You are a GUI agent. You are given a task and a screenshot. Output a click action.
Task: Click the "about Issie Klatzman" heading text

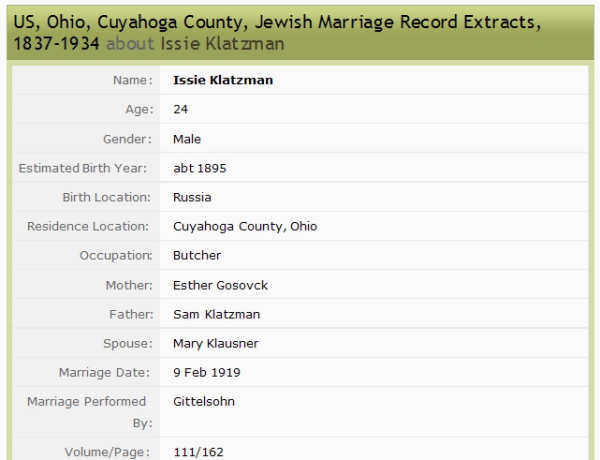194,43
